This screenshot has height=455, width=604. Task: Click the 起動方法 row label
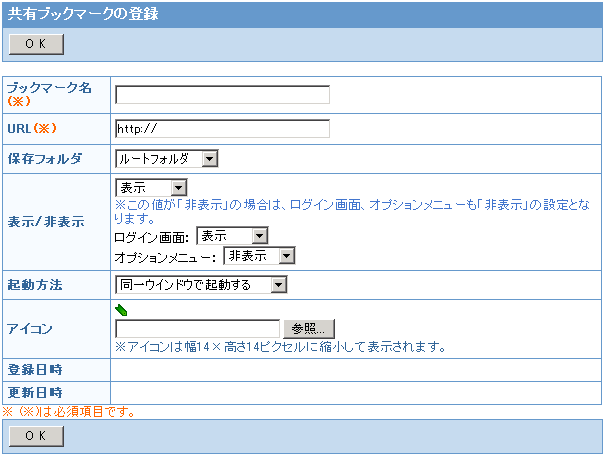pyautogui.click(x=35, y=286)
